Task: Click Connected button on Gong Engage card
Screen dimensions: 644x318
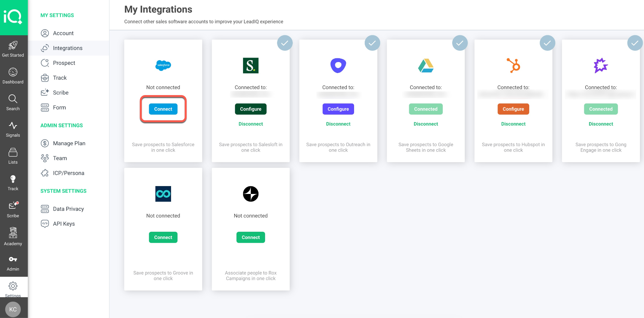Action: (x=601, y=109)
